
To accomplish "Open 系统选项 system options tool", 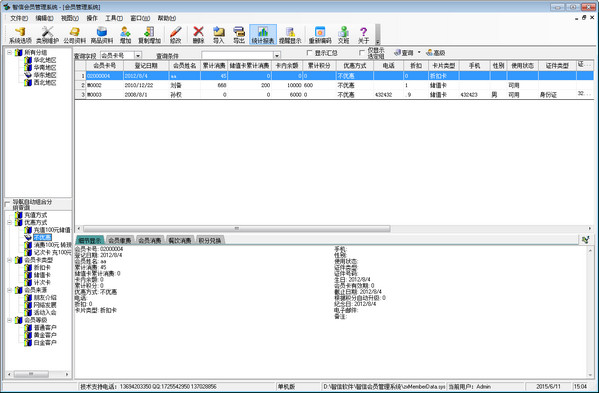I will point(20,35).
